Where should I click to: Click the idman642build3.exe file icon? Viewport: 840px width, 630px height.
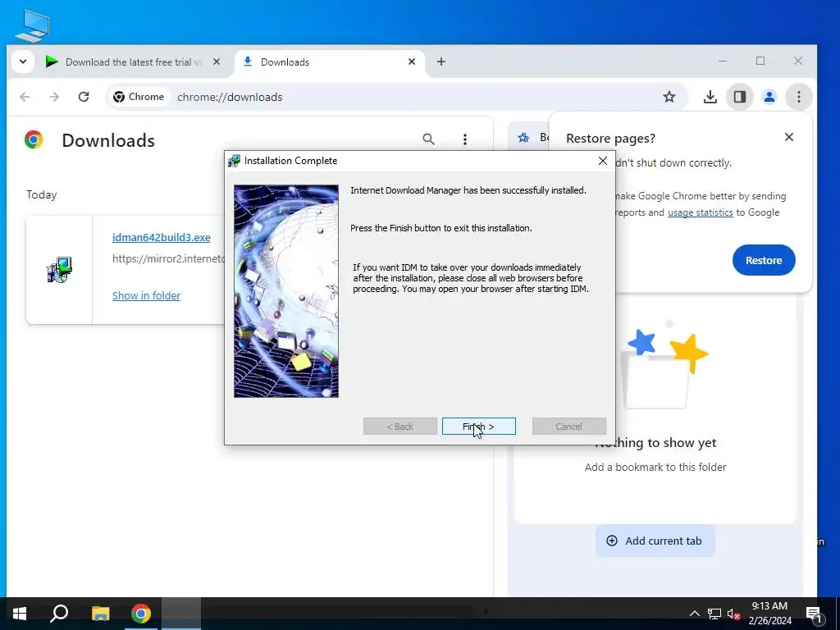tap(59, 270)
